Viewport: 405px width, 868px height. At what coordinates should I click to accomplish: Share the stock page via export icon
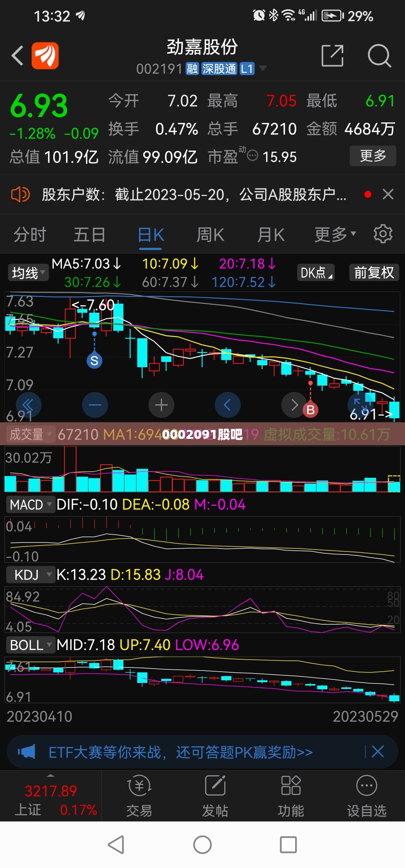click(333, 56)
